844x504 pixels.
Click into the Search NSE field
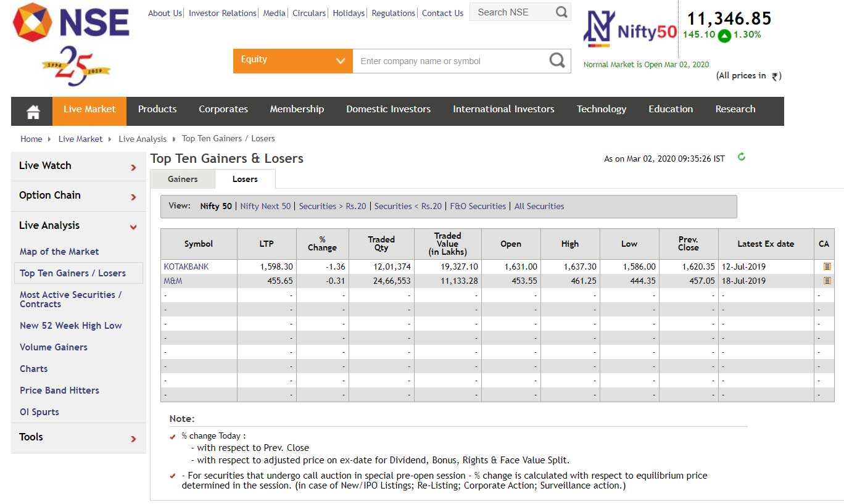click(512, 12)
